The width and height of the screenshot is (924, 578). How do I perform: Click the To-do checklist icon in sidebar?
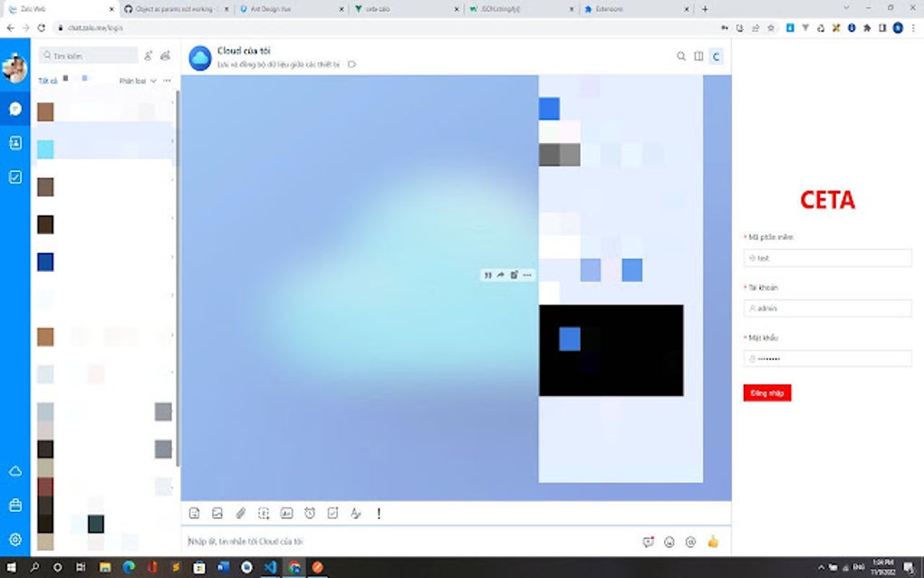[x=14, y=177]
